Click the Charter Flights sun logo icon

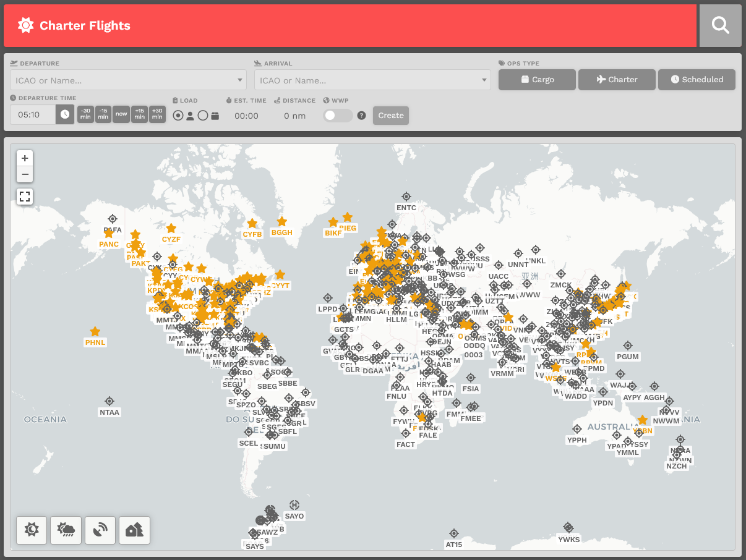25,25
